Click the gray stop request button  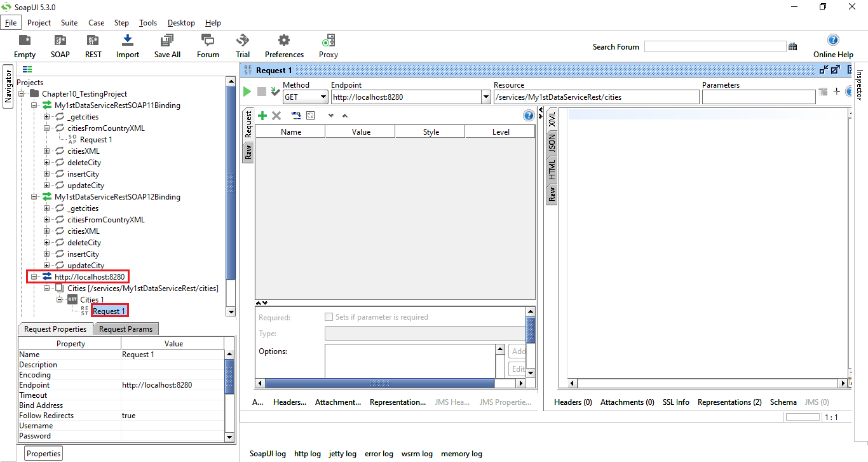click(262, 92)
